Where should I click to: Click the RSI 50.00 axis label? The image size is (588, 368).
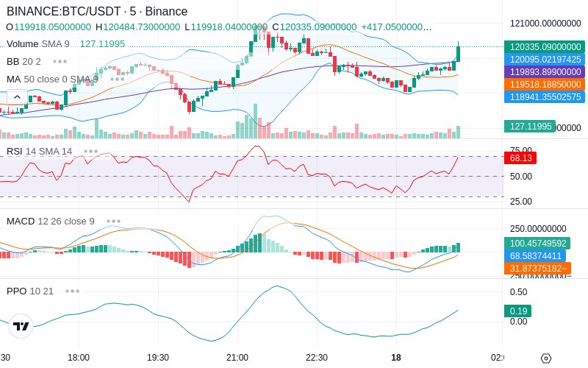pyautogui.click(x=521, y=177)
